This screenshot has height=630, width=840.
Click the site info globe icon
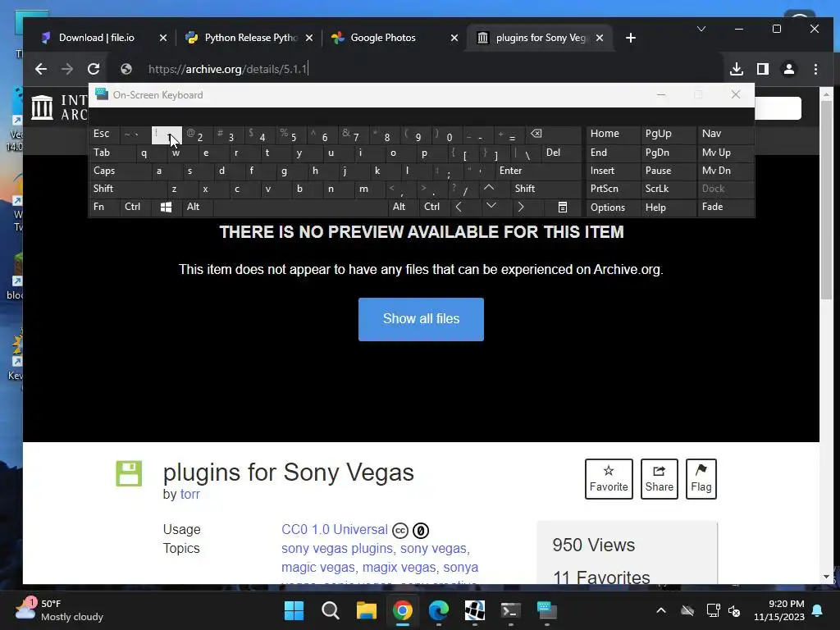click(x=126, y=69)
